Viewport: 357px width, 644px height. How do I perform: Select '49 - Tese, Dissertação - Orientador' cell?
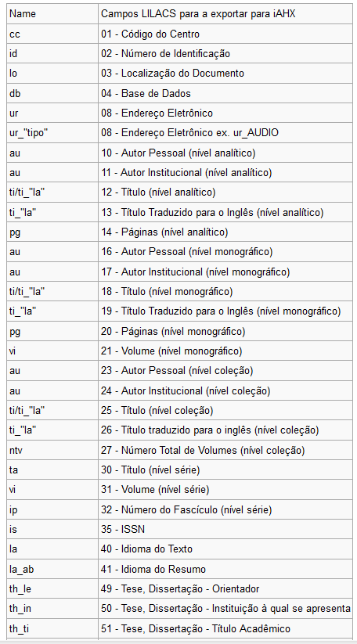(x=225, y=589)
